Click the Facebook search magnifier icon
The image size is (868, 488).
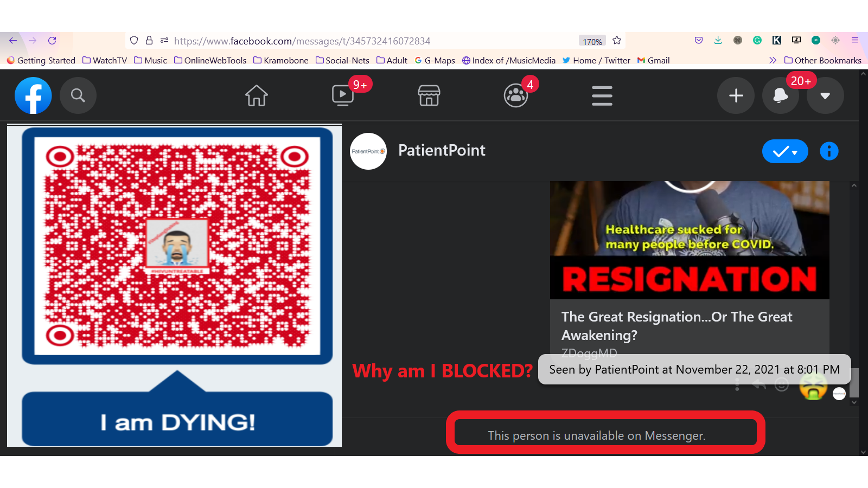click(x=78, y=95)
